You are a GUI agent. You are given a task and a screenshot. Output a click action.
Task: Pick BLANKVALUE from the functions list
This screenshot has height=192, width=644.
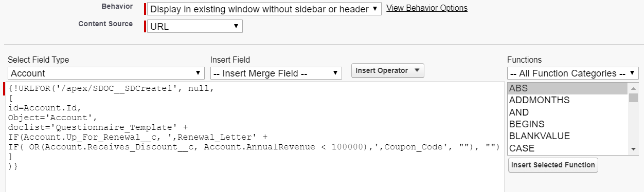567,136
